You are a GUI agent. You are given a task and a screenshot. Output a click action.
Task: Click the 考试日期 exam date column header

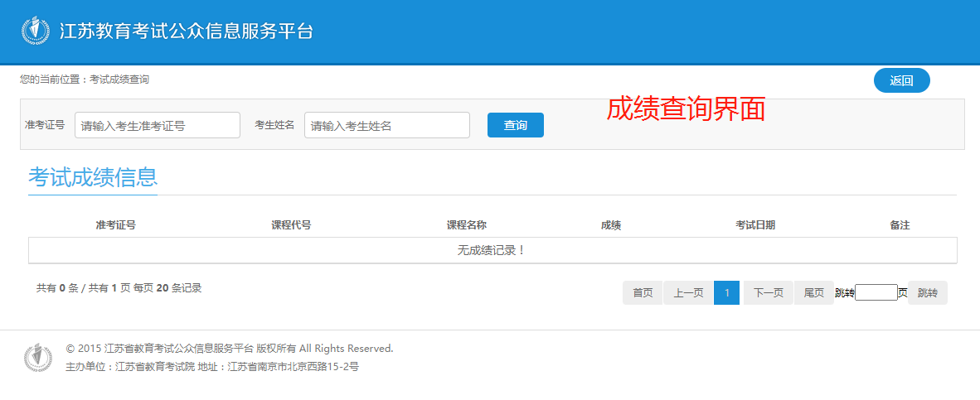pos(755,225)
